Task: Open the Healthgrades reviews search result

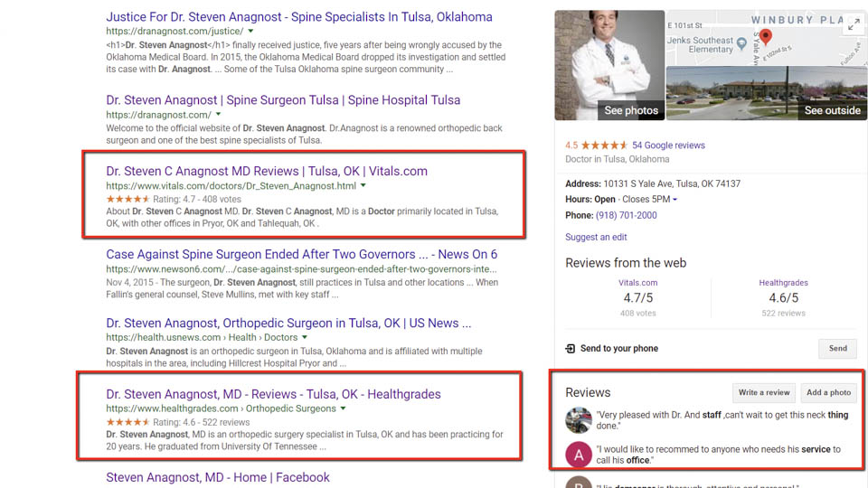Action: (273, 395)
